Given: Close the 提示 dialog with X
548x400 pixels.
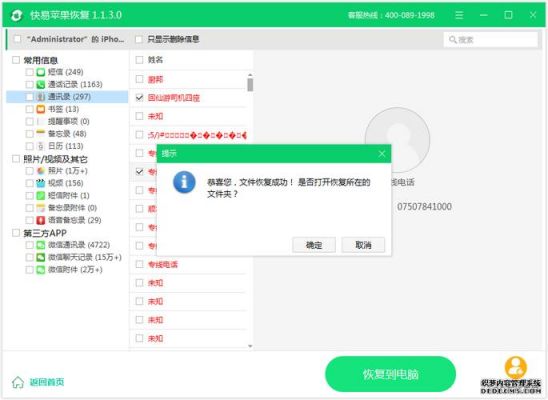Looking at the screenshot, I should [382, 154].
